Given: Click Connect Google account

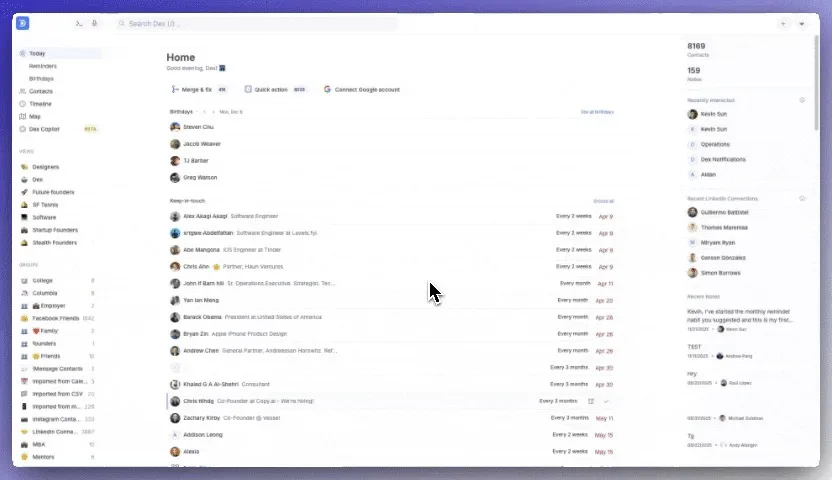Looking at the screenshot, I should [x=362, y=90].
